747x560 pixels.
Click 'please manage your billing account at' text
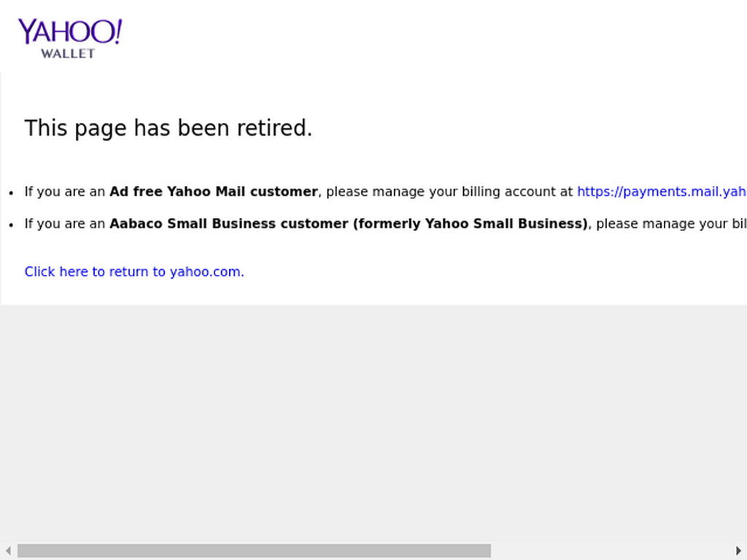click(x=449, y=192)
